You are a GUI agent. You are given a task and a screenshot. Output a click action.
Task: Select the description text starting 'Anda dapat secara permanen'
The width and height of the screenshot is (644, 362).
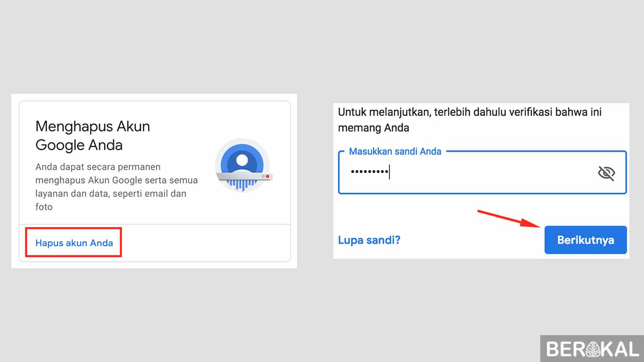(x=117, y=187)
